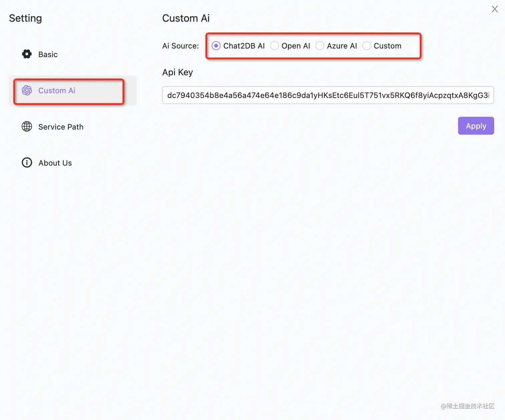Select the Custom radio option

click(367, 46)
